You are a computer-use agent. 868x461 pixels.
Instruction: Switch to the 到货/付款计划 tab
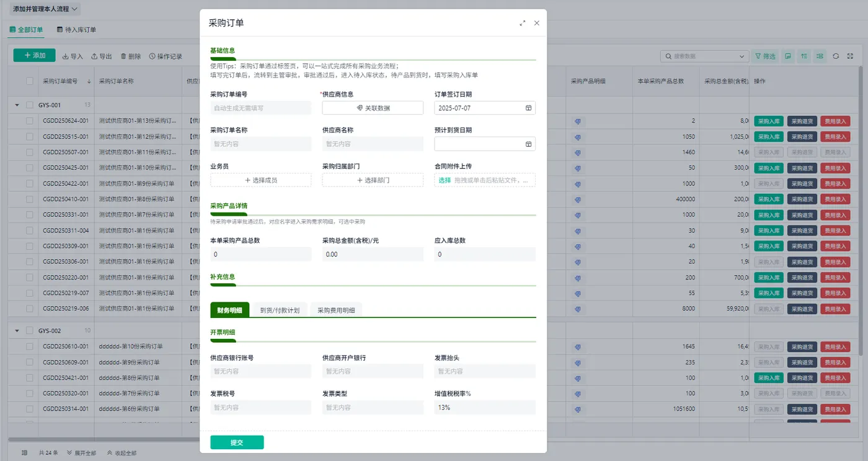click(280, 310)
